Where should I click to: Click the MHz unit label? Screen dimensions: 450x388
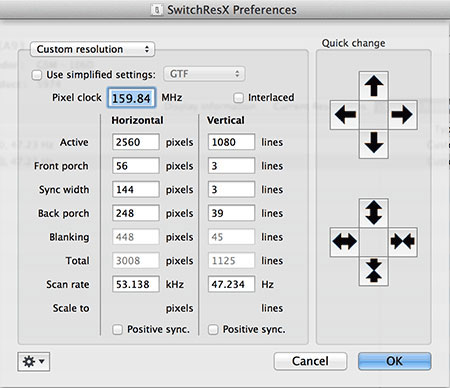tap(172, 98)
